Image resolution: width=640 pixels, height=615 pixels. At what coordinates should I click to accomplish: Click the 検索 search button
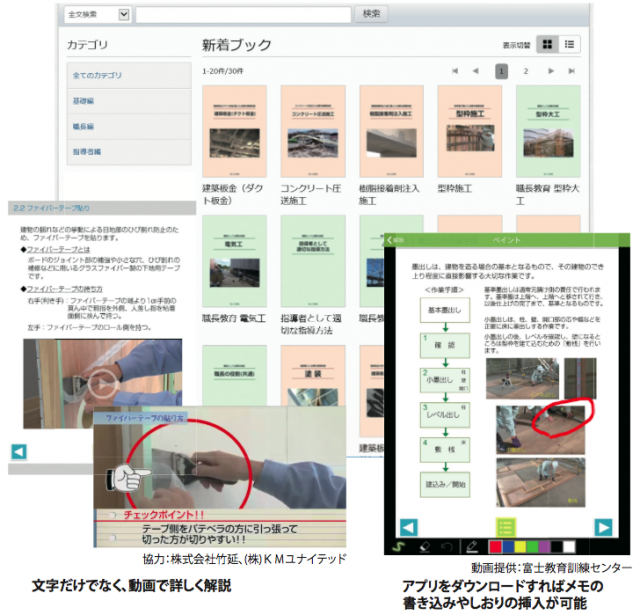(x=371, y=14)
